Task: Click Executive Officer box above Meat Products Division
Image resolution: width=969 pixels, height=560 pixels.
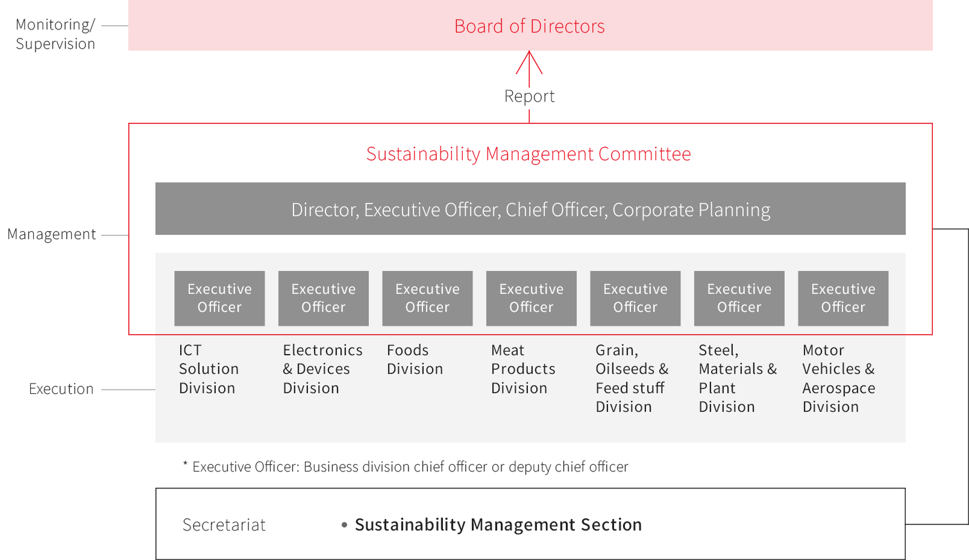Action: pos(532,298)
